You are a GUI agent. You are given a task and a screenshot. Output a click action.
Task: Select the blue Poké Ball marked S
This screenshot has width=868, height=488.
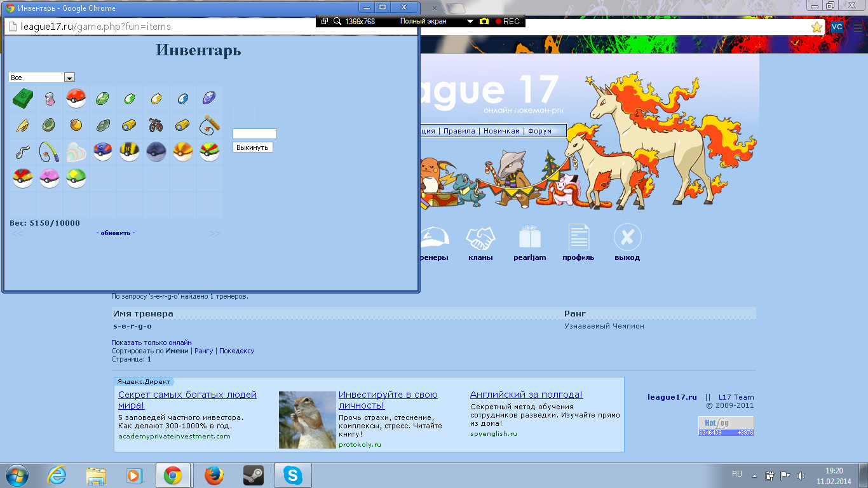pos(103,152)
